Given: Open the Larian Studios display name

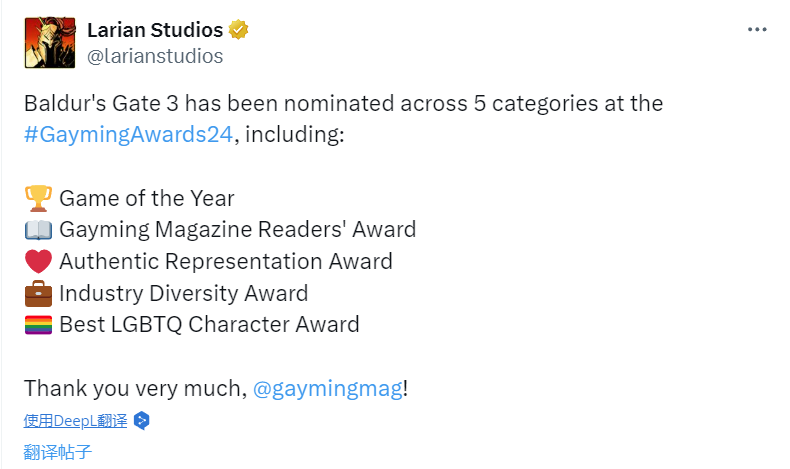Looking at the screenshot, I should (x=154, y=30).
